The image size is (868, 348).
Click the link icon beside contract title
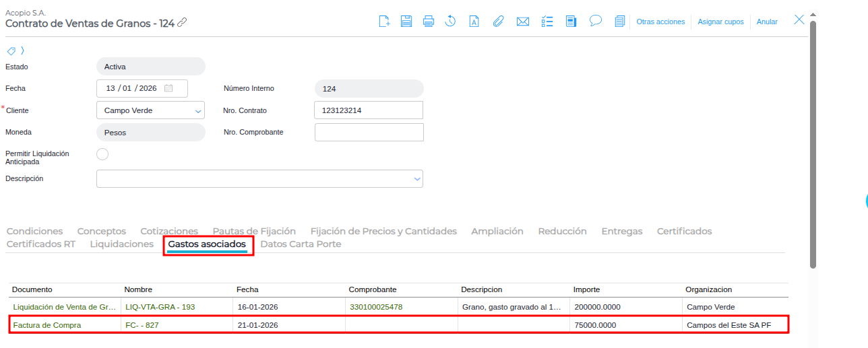(182, 23)
